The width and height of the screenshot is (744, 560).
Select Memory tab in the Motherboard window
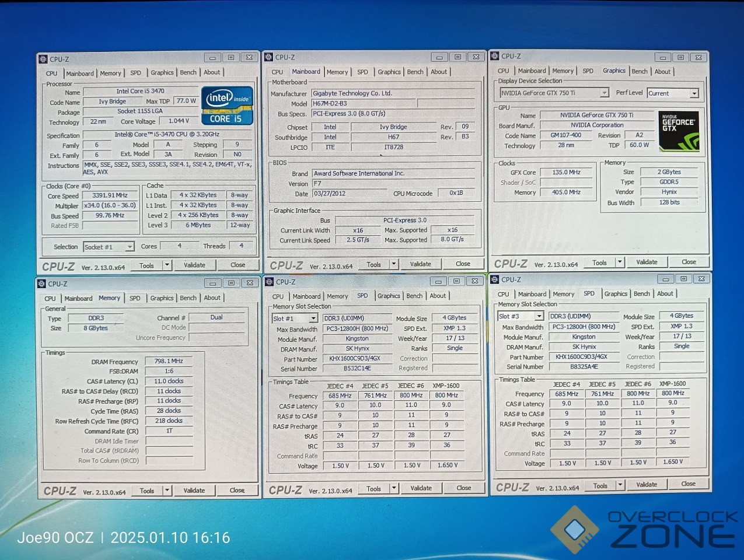coord(337,72)
